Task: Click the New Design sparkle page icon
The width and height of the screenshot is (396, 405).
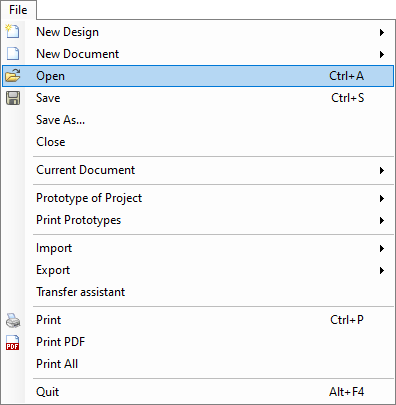Action: (x=13, y=31)
